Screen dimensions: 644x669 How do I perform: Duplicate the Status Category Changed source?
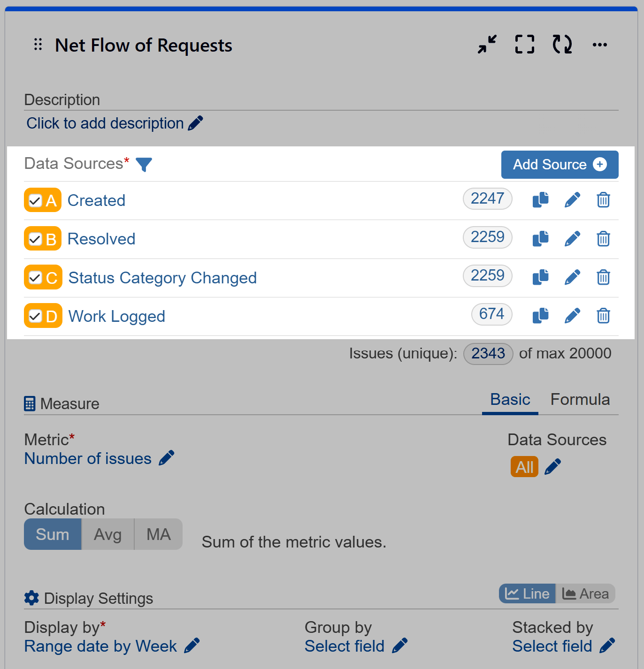click(x=540, y=277)
